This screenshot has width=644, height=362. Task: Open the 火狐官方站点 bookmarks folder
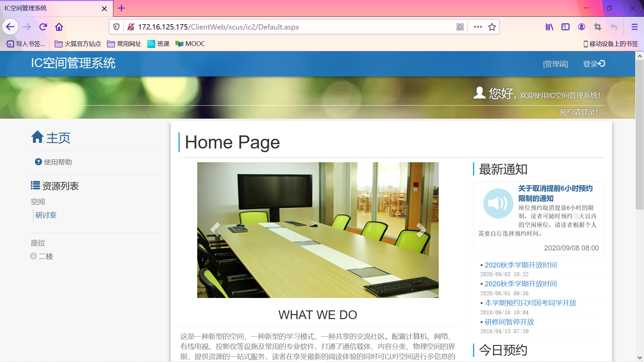click(x=78, y=44)
